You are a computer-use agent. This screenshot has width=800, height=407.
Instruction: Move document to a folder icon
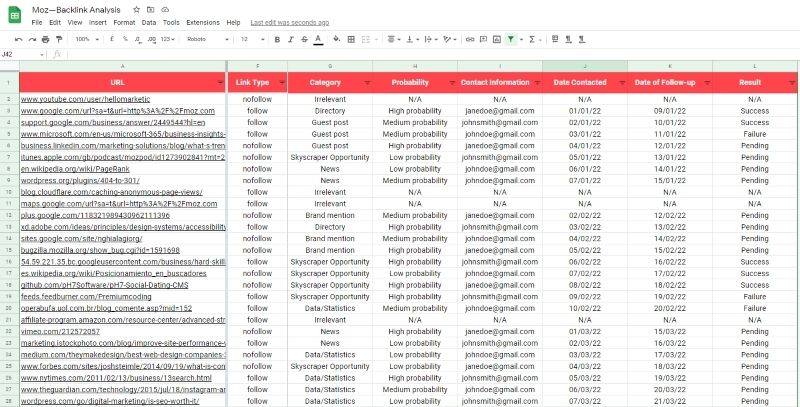(x=151, y=10)
